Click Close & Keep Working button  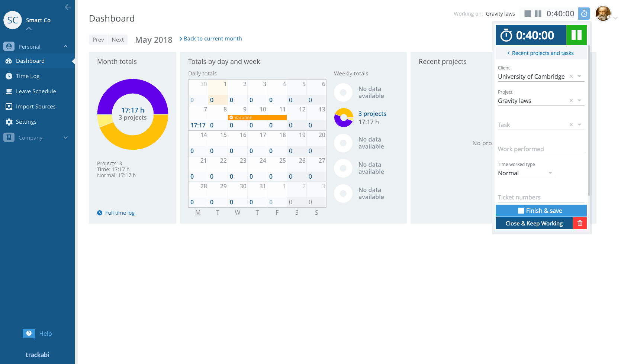(x=534, y=223)
